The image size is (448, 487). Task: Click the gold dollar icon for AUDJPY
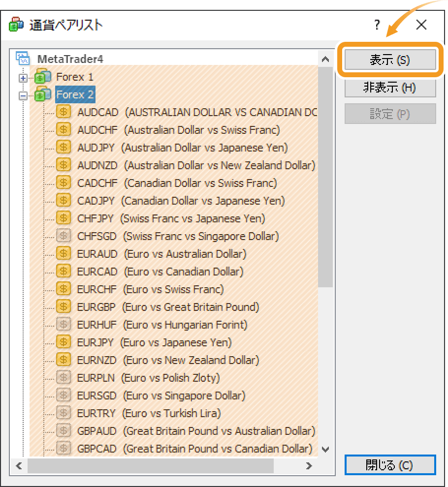[x=64, y=147]
